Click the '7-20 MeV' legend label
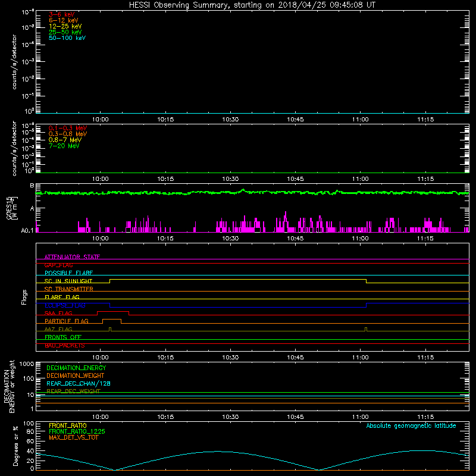 64,146
